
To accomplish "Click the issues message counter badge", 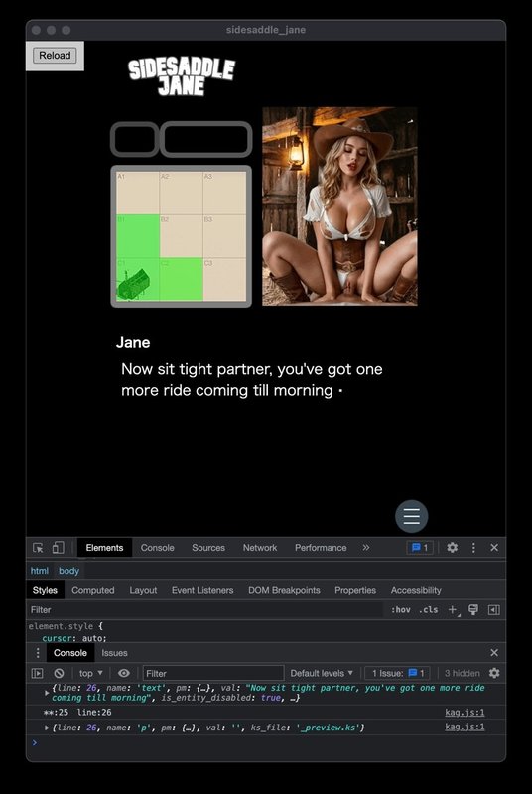I will click(420, 548).
